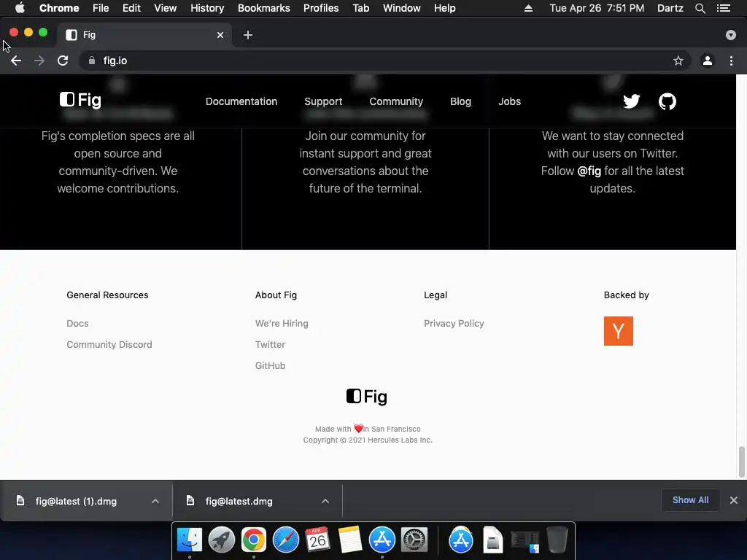Open Documentation nav link
This screenshot has height=560, width=747.
[241, 101]
